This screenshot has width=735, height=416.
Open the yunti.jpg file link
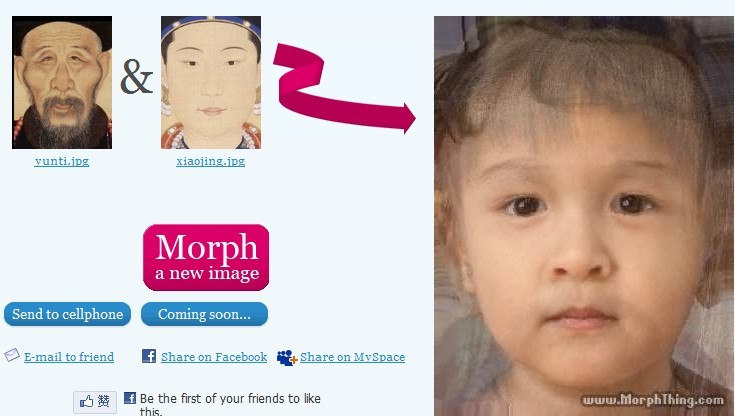[x=61, y=161]
